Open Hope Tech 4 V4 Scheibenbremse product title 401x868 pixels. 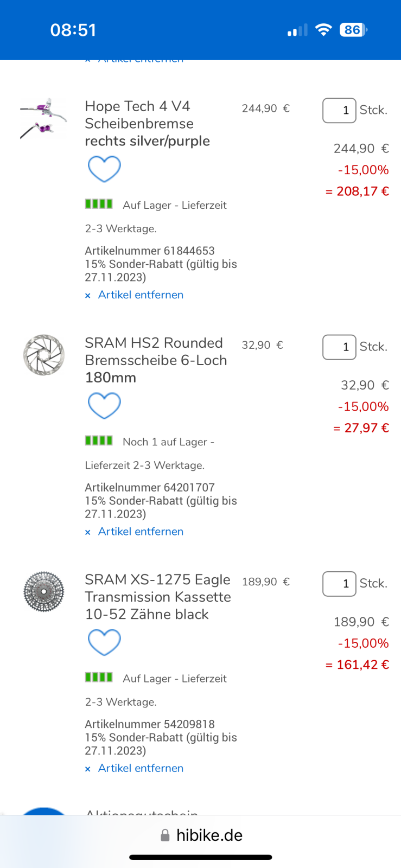(x=147, y=124)
